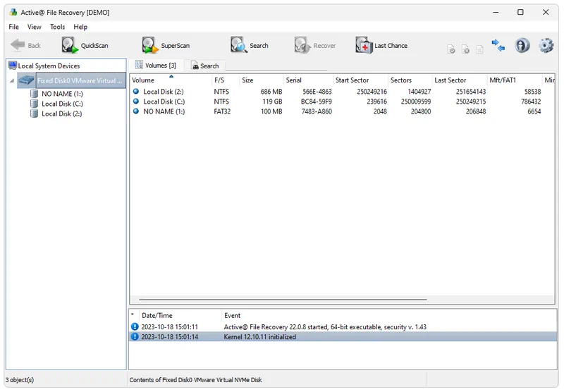Click the blue arrows refresh icon
This screenshot has height=392, width=564.
click(498, 46)
